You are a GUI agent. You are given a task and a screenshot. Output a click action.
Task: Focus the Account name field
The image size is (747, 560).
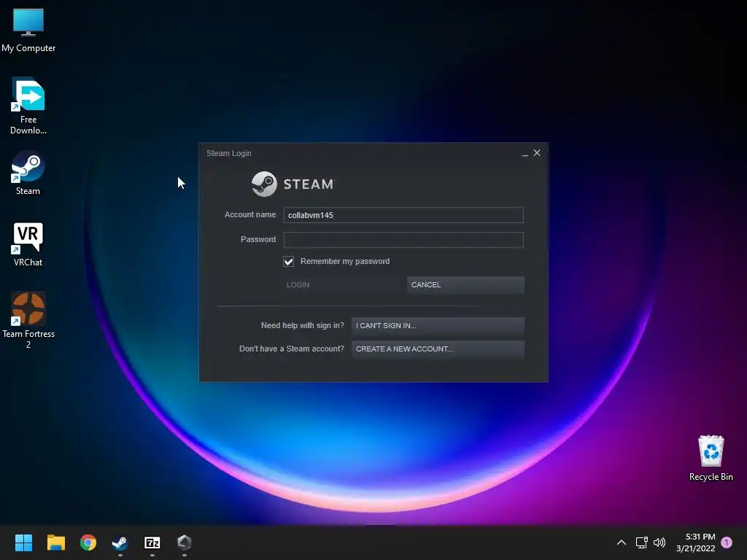pos(403,215)
